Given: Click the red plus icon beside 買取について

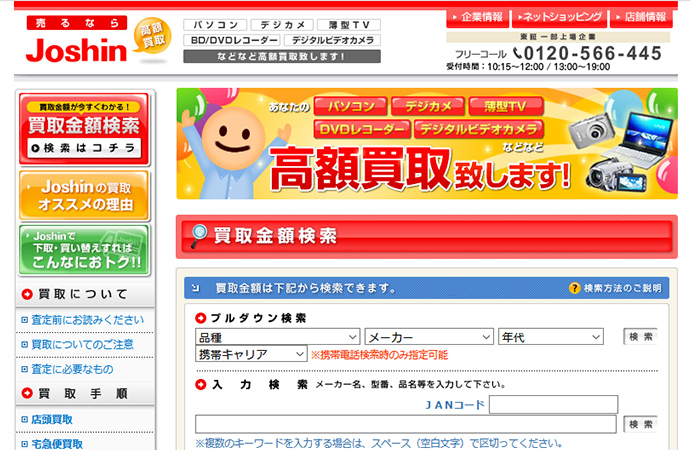Looking at the screenshot, I should [x=27, y=294].
